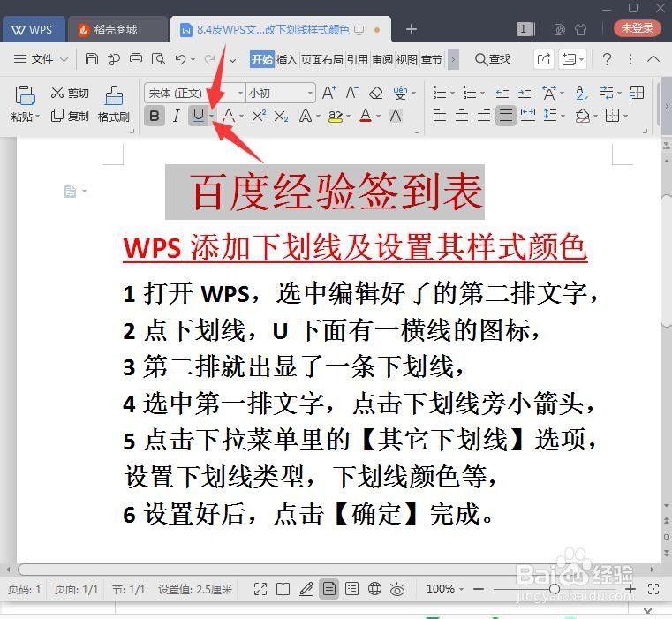Align text right
672x619 pixels.
tap(483, 116)
